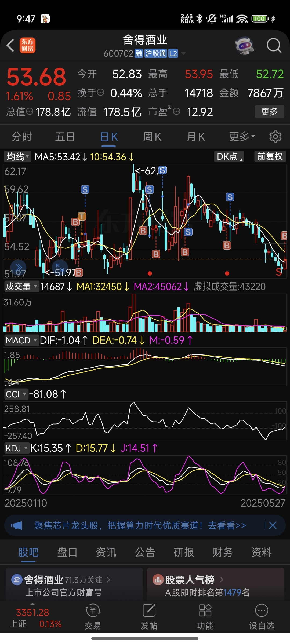Switch to 月K chart tab
This screenshot has width=290, height=644.
[x=196, y=137]
